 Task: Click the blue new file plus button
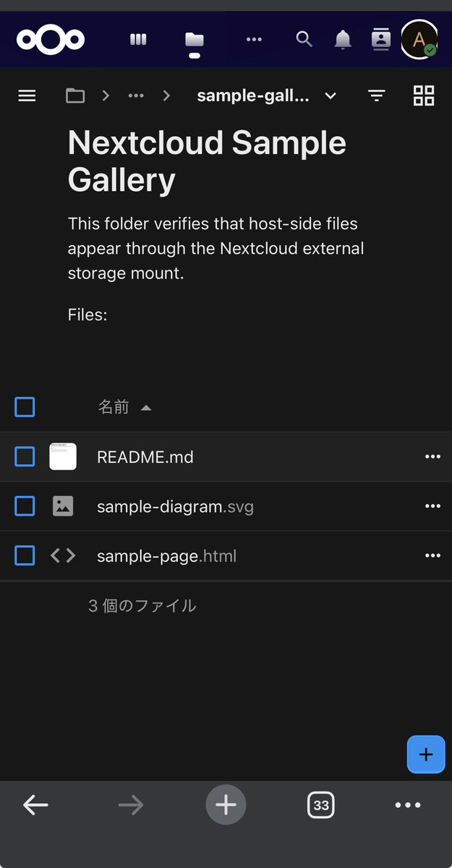pyautogui.click(x=426, y=754)
